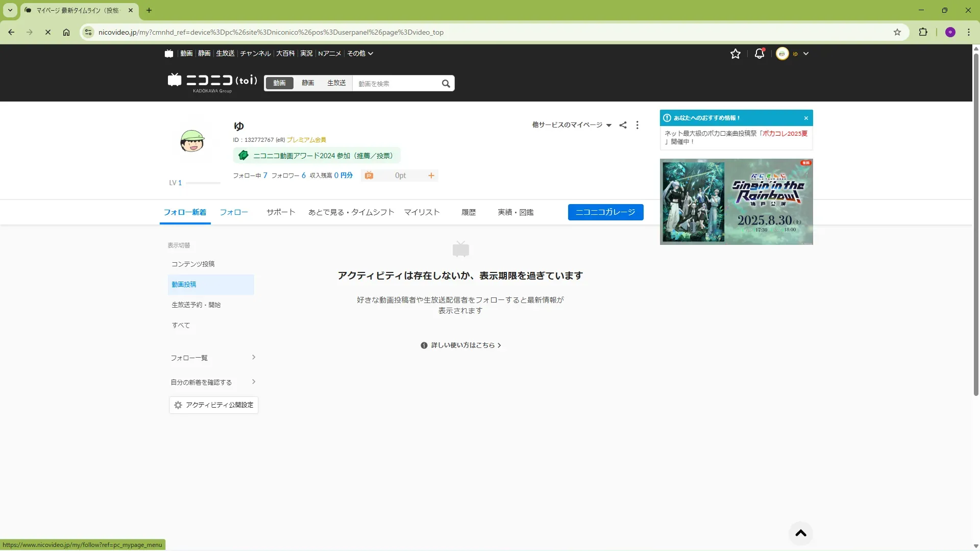Open the notifications bell icon

pos(759,54)
